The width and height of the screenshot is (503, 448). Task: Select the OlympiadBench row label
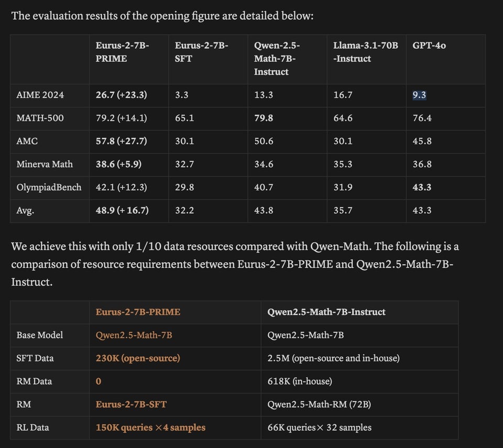pos(49,187)
